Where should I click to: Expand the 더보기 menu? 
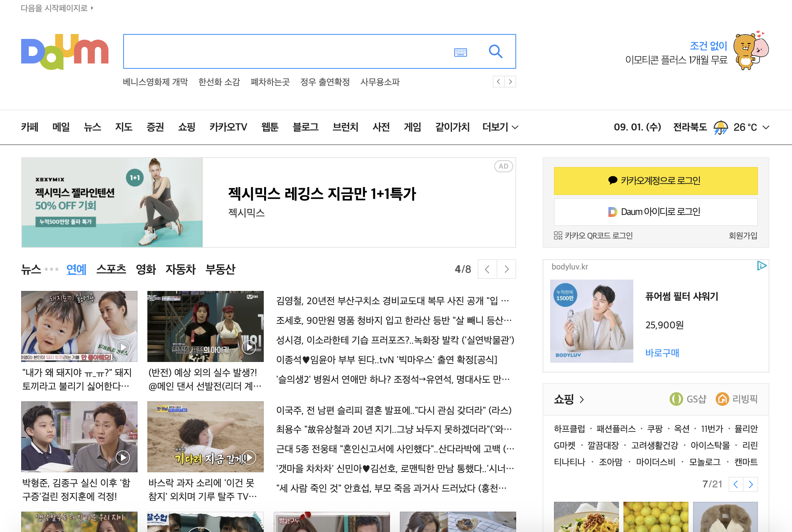pyautogui.click(x=500, y=127)
